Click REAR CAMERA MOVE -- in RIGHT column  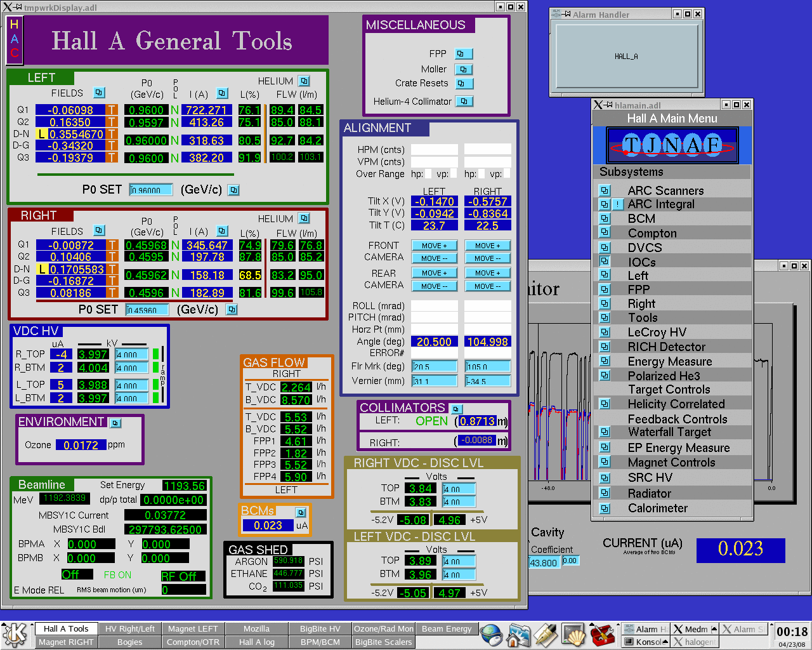click(x=488, y=286)
